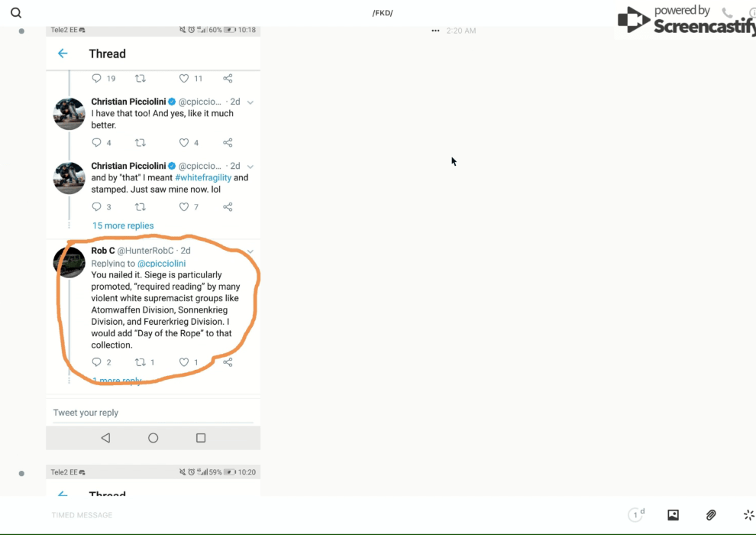Viewport: 756px width, 535px height.
Task: Click share icon on Rob C's tweet
Action: pos(228,362)
